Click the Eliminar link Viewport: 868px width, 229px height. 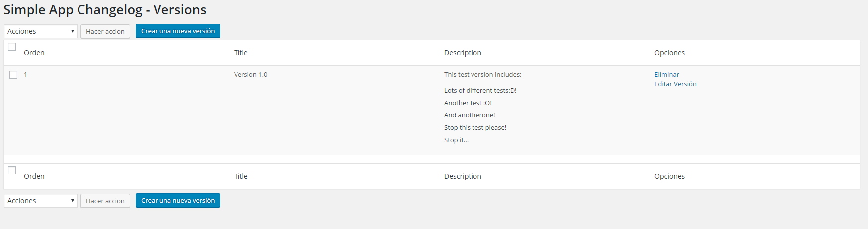pyautogui.click(x=667, y=74)
